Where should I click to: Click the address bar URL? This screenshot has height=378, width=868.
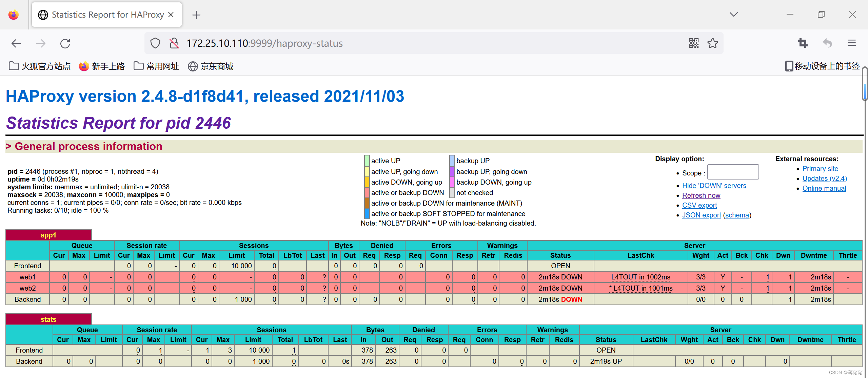(264, 43)
